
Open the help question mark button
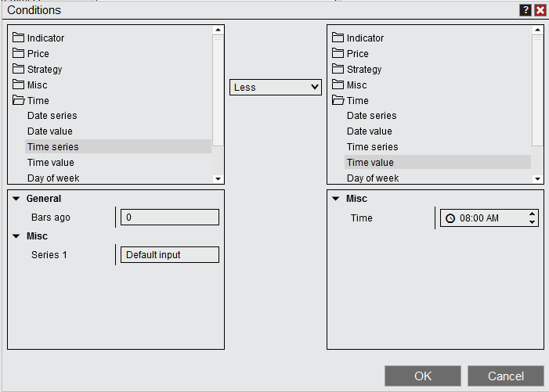[x=526, y=10]
